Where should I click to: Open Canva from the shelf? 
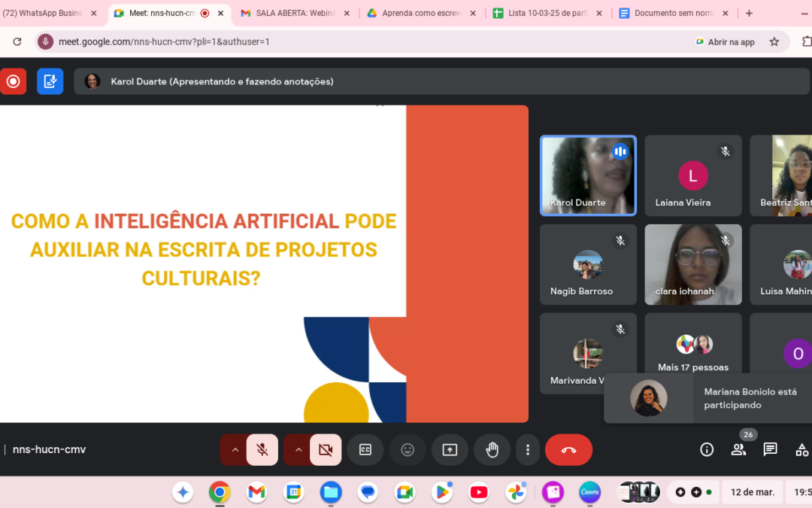[590, 492]
